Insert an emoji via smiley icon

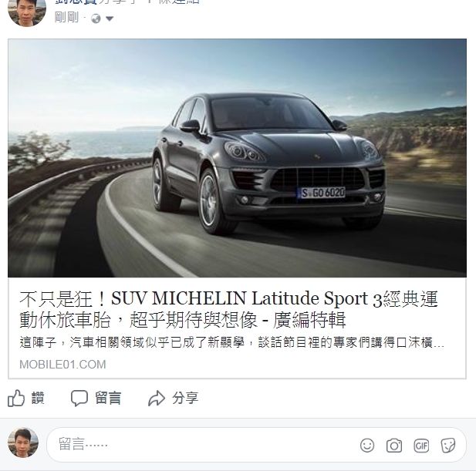(367, 446)
